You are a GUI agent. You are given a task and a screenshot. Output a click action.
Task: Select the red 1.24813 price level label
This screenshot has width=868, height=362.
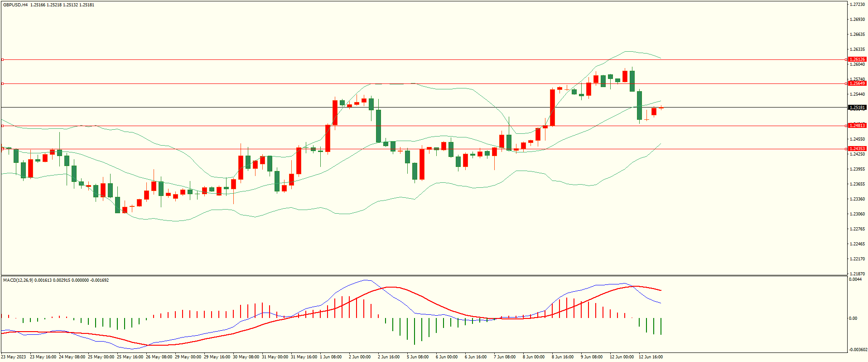(857, 126)
